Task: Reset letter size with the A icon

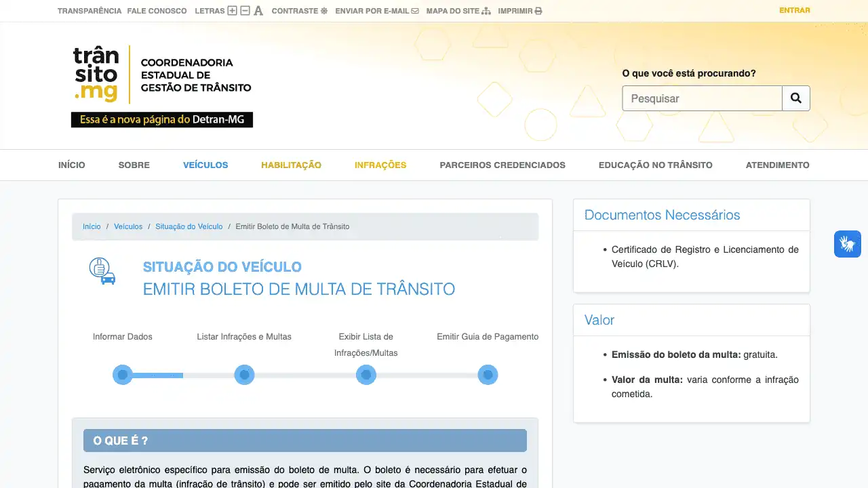Action: (258, 11)
